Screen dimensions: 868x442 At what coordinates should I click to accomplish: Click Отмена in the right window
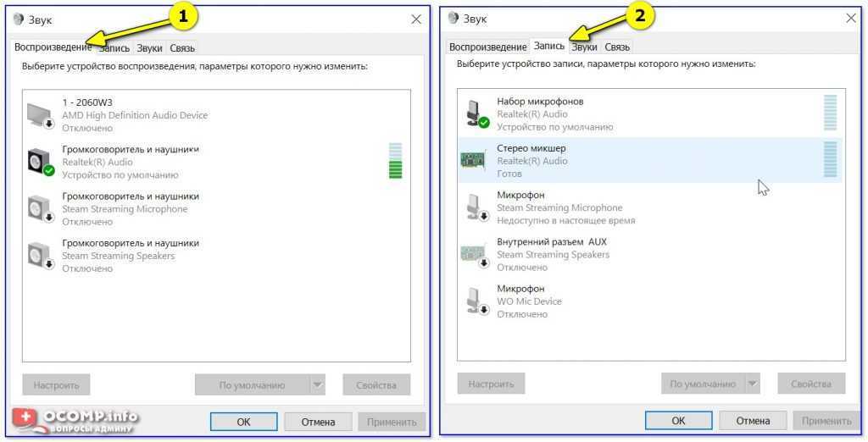pyautogui.click(x=753, y=421)
